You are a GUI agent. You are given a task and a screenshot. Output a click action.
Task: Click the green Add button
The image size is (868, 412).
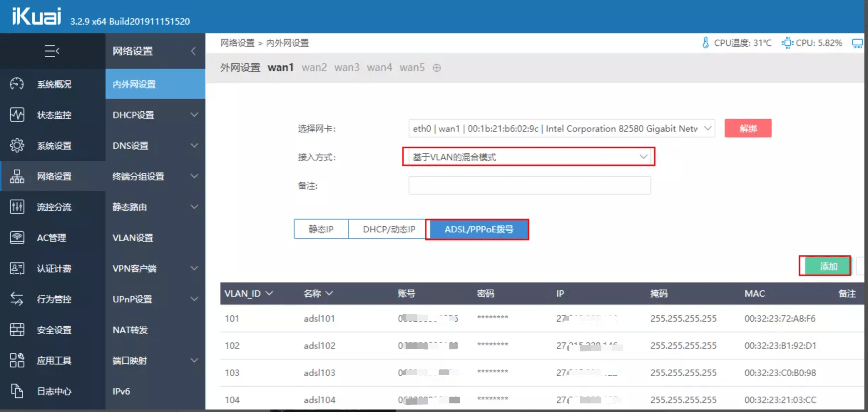pos(828,266)
